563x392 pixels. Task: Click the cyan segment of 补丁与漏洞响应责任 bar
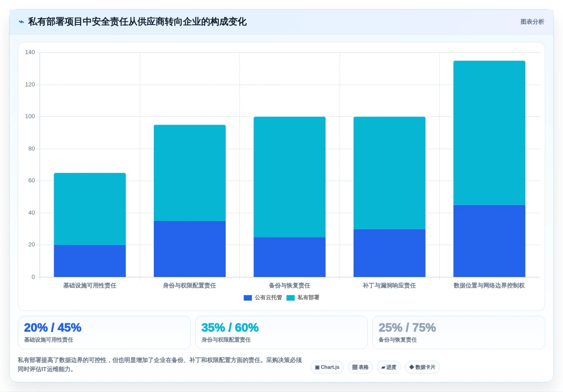pyautogui.click(x=390, y=173)
